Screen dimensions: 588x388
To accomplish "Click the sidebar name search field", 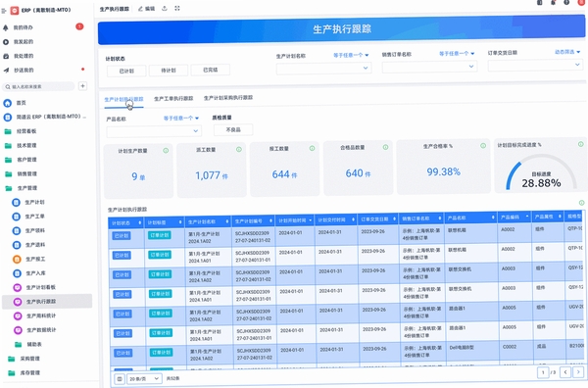I will pyautogui.click(x=38, y=86).
